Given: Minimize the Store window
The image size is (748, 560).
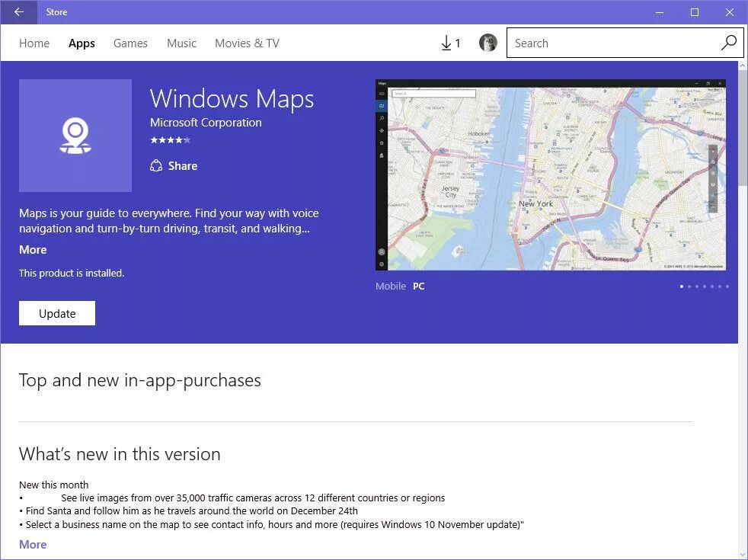Looking at the screenshot, I should [x=660, y=12].
